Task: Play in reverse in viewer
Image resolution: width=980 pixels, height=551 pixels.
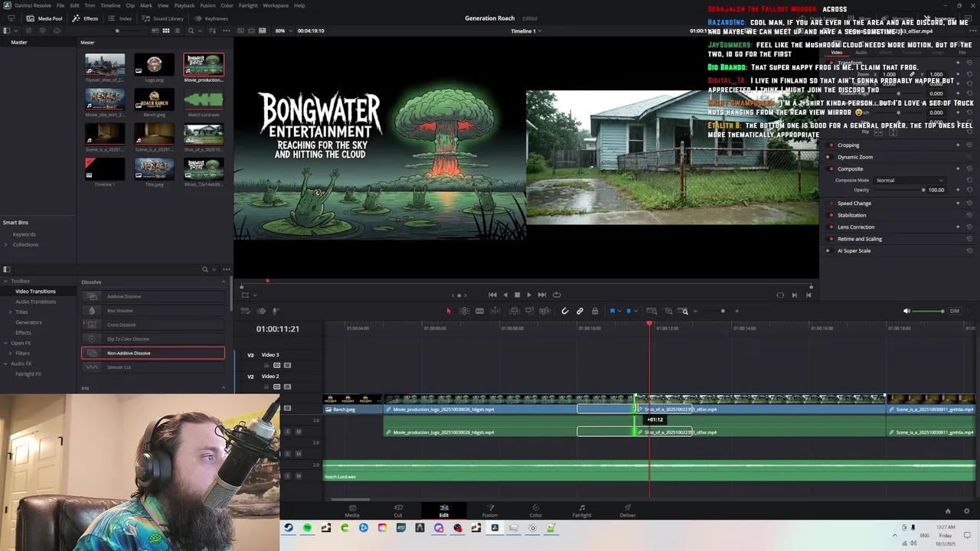Action: (505, 295)
